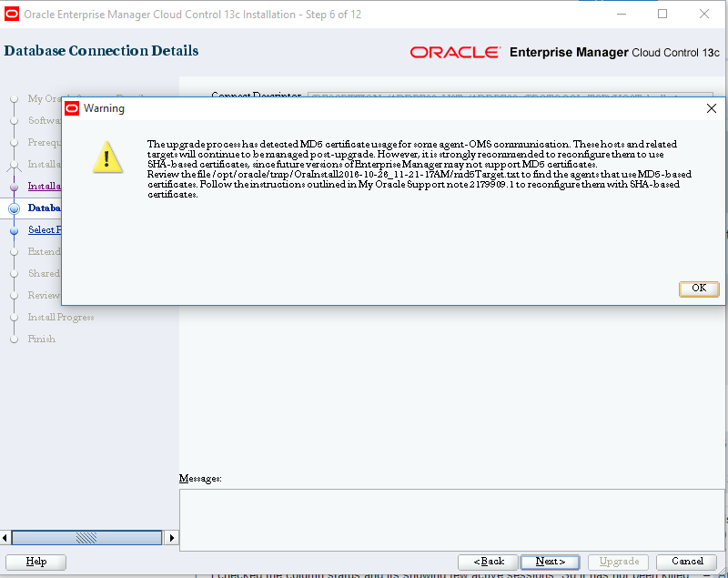Proceed using the Next button
Screen dimensions: 728x578
[x=550, y=562]
